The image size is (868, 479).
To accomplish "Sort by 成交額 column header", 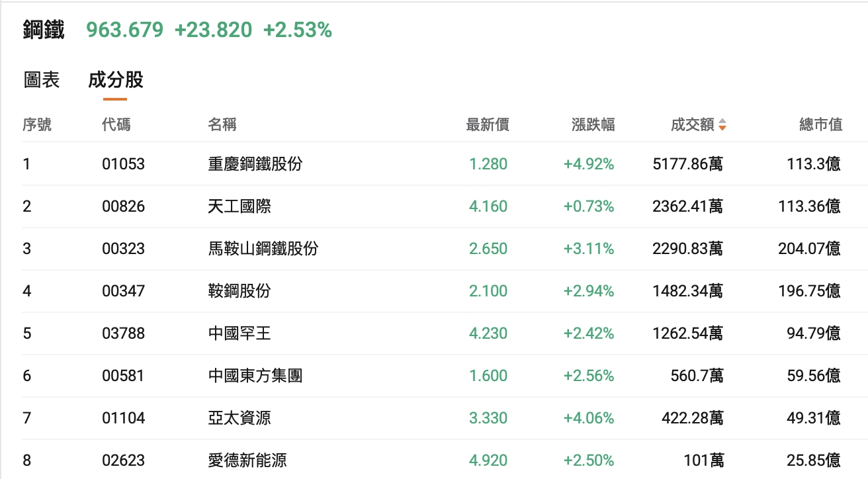I will point(692,124).
